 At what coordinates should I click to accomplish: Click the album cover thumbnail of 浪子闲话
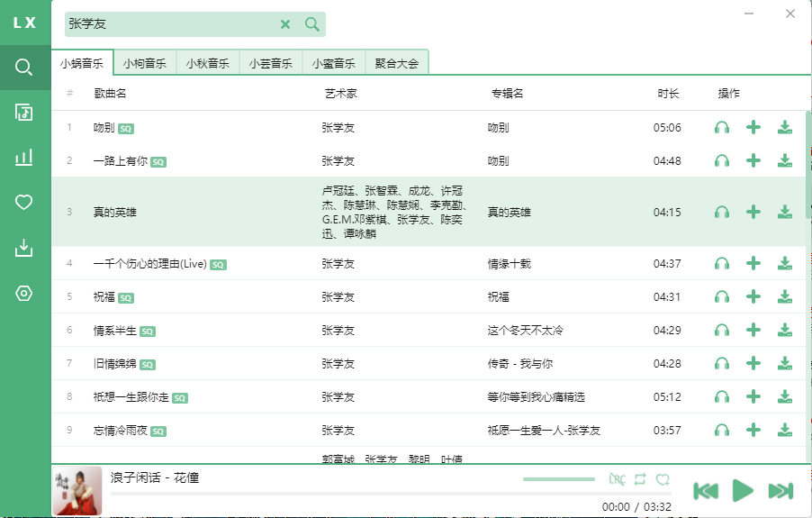tap(77, 491)
